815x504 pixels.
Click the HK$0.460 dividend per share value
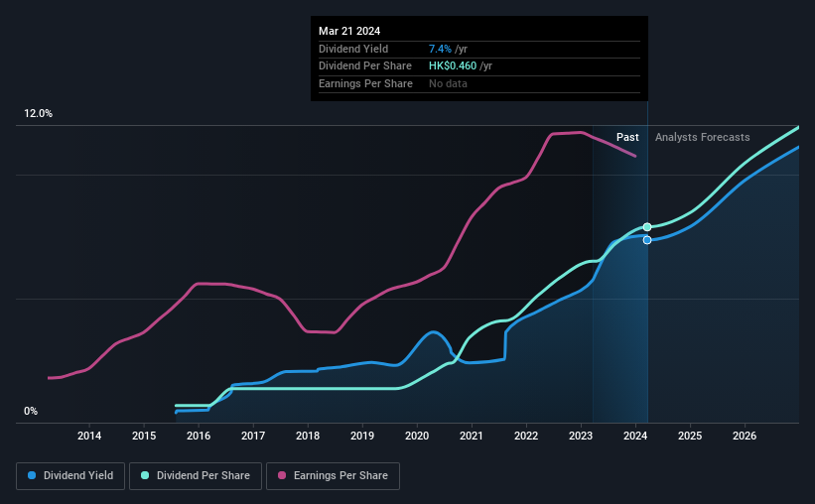(453, 66)
